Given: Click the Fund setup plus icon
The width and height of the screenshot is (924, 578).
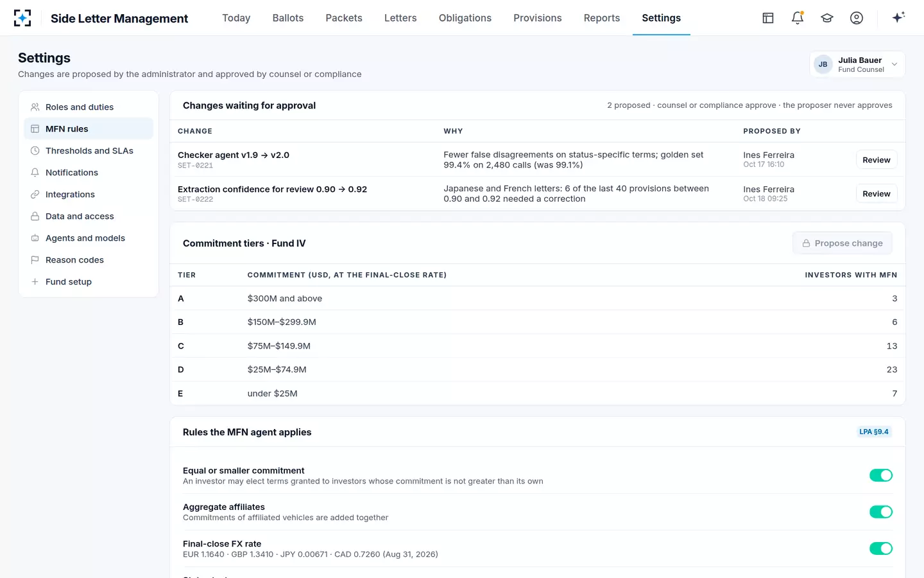Looking at the screenshot, I should 35,282.
